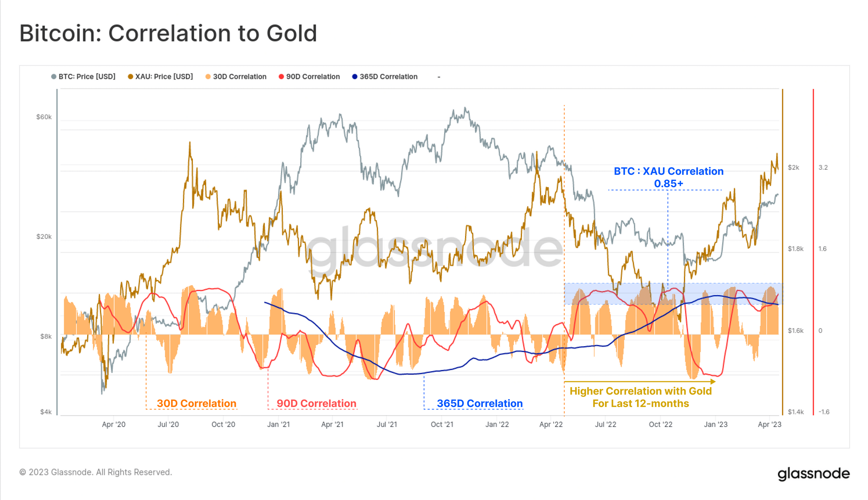The height and width of the screenshot is (500, 868).
Task: Click the glassnode logo at bottom right
Action: (813, 474)
